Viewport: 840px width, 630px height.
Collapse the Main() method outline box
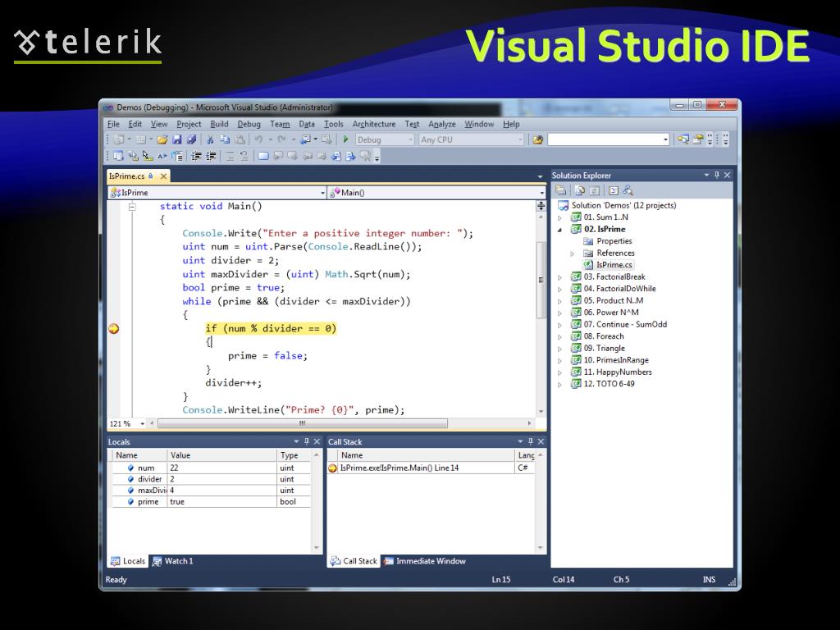[132, 207]
